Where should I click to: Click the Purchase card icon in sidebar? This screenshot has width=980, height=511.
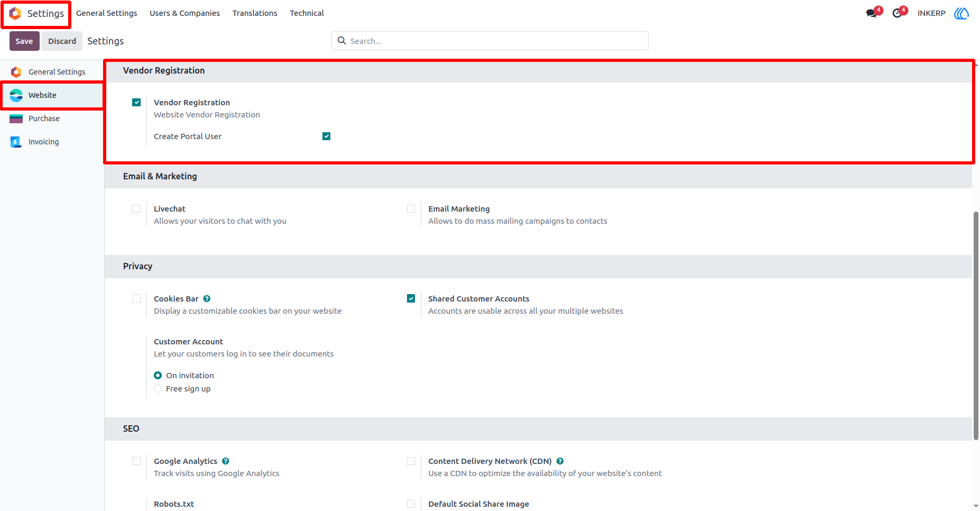[x=16, y=118]
